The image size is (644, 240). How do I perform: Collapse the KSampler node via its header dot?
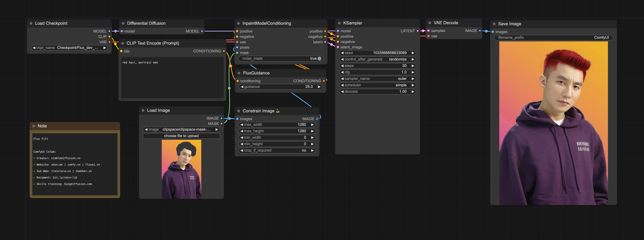tap(340, 23)
